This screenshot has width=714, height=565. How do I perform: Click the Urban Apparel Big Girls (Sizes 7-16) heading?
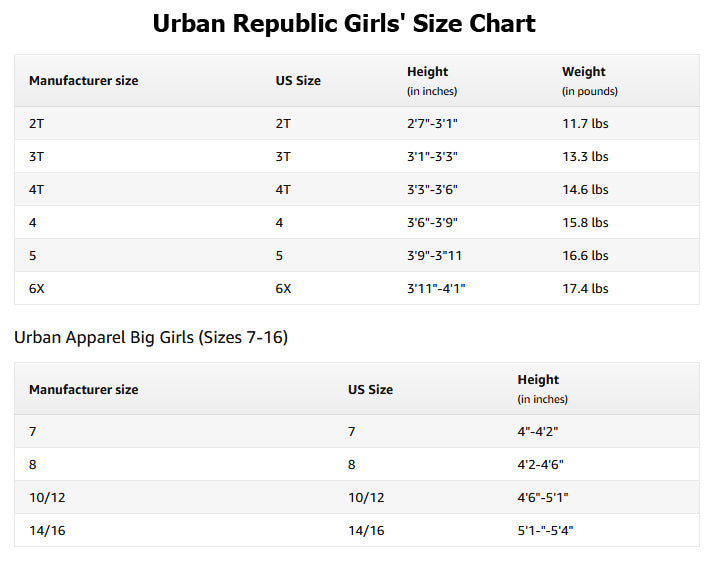pyautogui.click(x=151, y=337)
